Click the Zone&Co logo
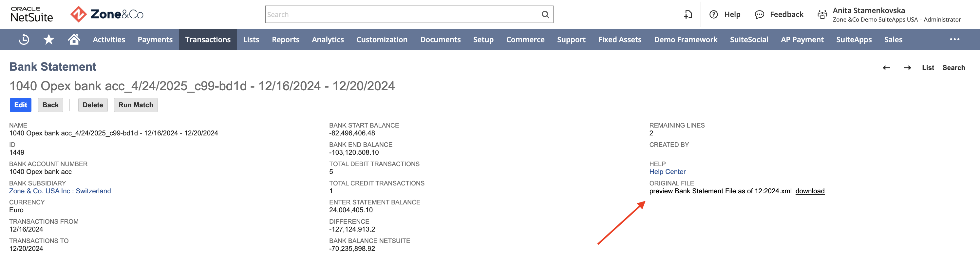Image resolution: width=980 pixels, height=262 pixels. pos(107,14)
